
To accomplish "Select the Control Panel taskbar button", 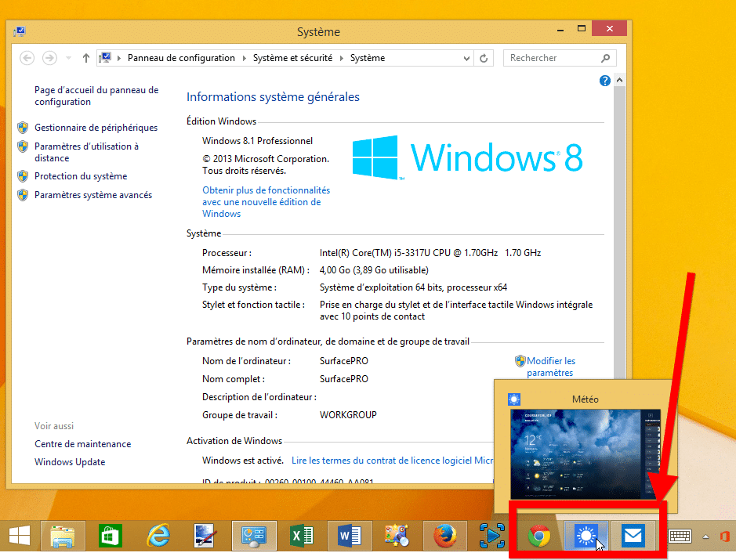I will (x=254, y=535).
